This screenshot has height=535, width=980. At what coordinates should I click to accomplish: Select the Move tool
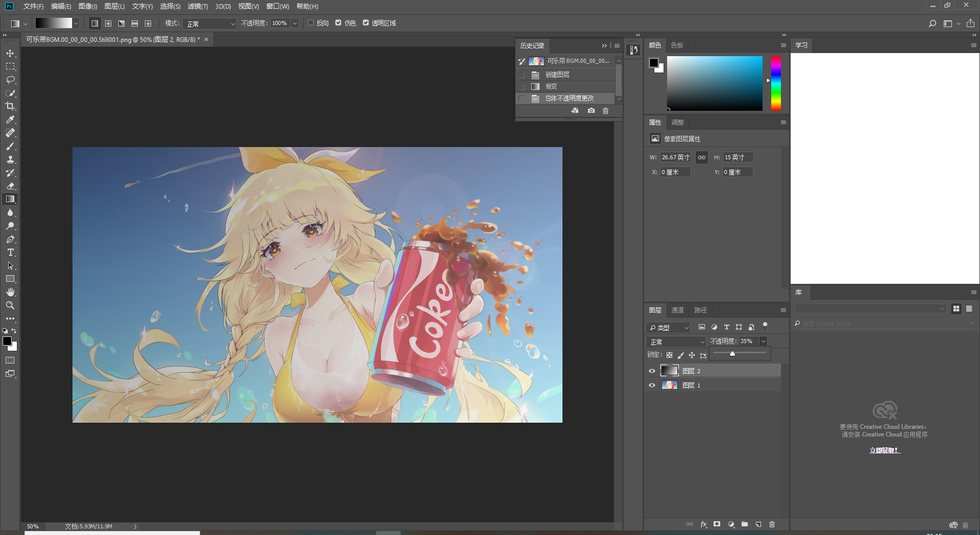click(x=10, y=54)
